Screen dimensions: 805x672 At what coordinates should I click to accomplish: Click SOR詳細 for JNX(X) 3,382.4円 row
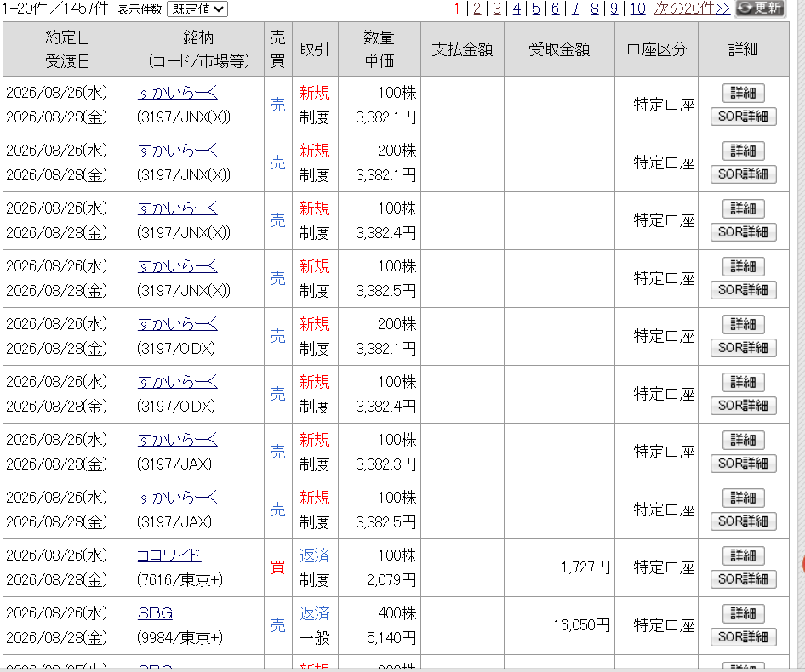click(744, 232)
